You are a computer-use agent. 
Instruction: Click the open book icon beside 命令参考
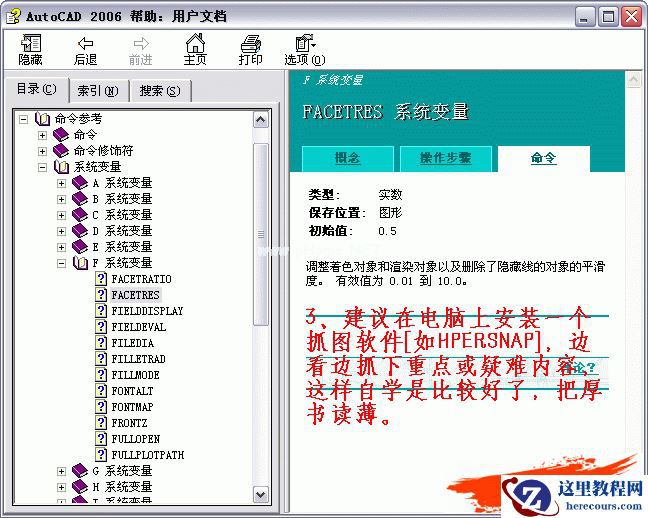[x=42, y=119]
